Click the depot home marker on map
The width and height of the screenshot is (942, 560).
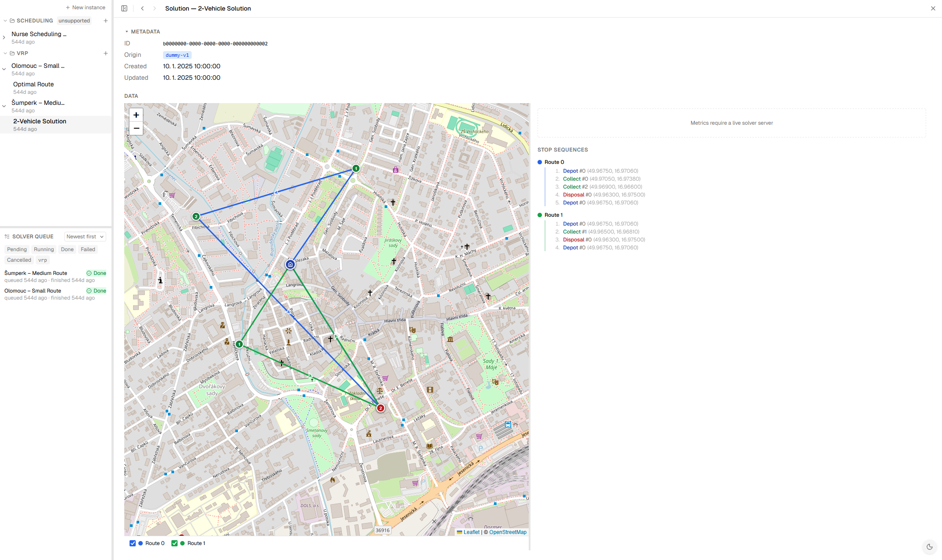[x=290, y=264]
